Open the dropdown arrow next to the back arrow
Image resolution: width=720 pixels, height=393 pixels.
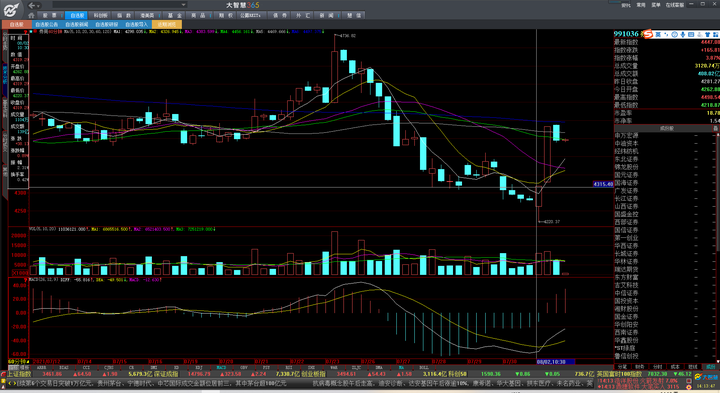pos(38,6)
